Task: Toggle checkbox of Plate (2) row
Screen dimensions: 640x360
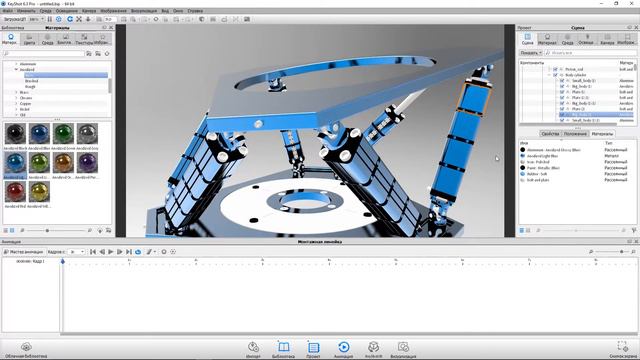Action: point(562,109)
